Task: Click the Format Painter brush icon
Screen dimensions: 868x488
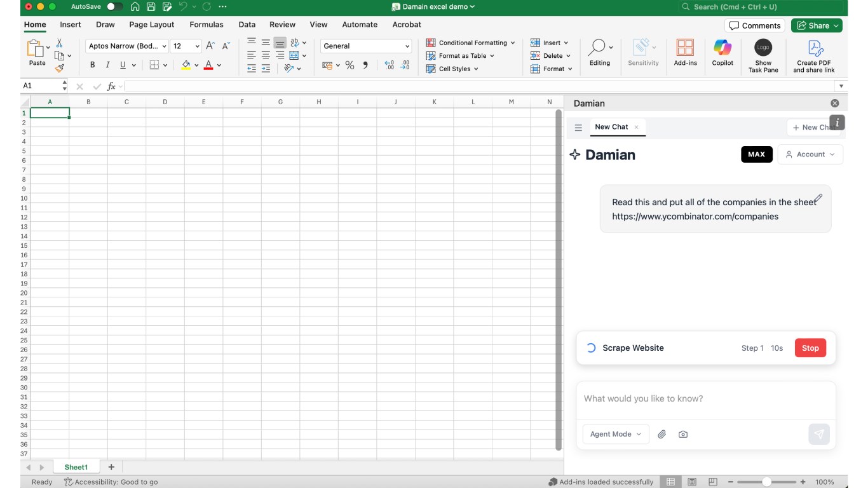Action: (x=59, y=68)
